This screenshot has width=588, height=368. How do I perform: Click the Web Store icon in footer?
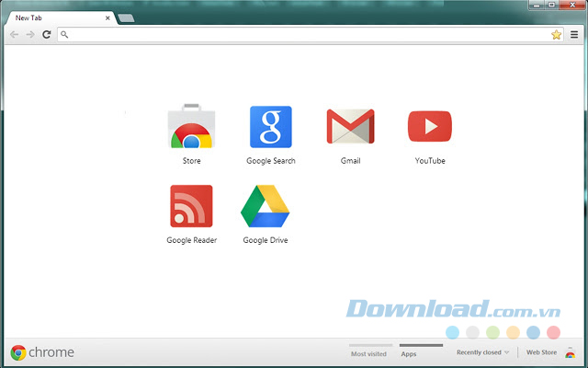click(x=570, y=352)
